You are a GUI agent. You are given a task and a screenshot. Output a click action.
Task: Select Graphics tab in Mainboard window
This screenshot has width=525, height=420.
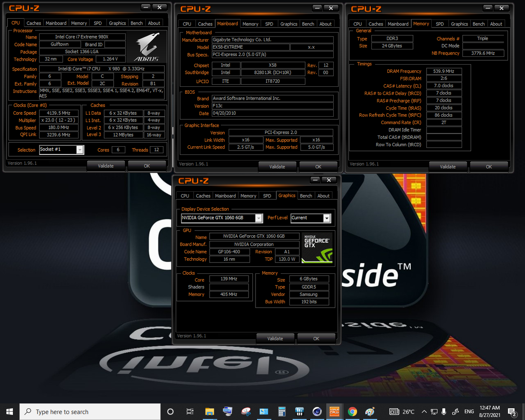pyautogui.click(x=289, y=24)
